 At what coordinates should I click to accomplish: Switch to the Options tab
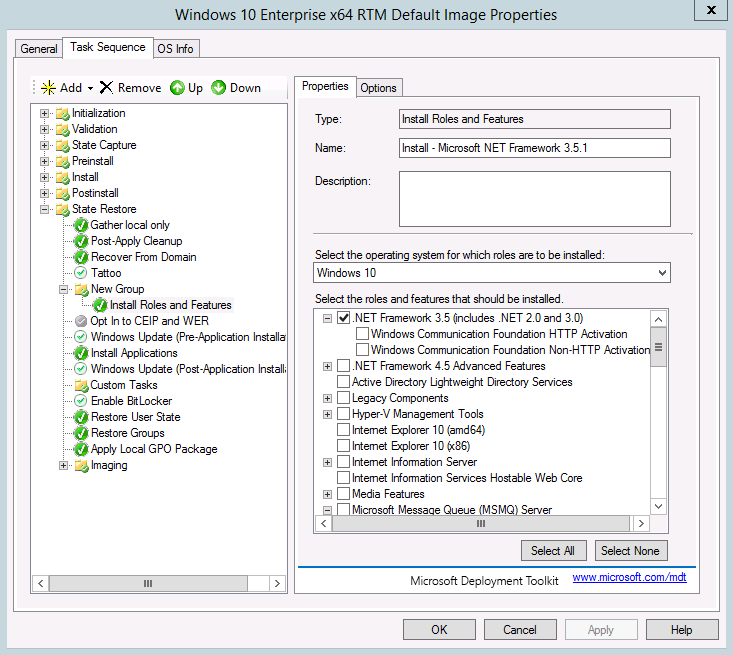[379, 88]
